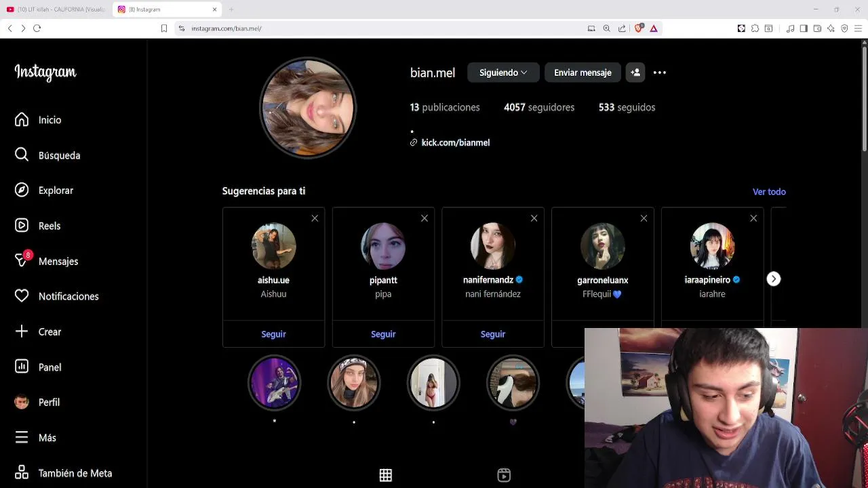Click the Instagram logo in the sidebar

click(45, 73)
